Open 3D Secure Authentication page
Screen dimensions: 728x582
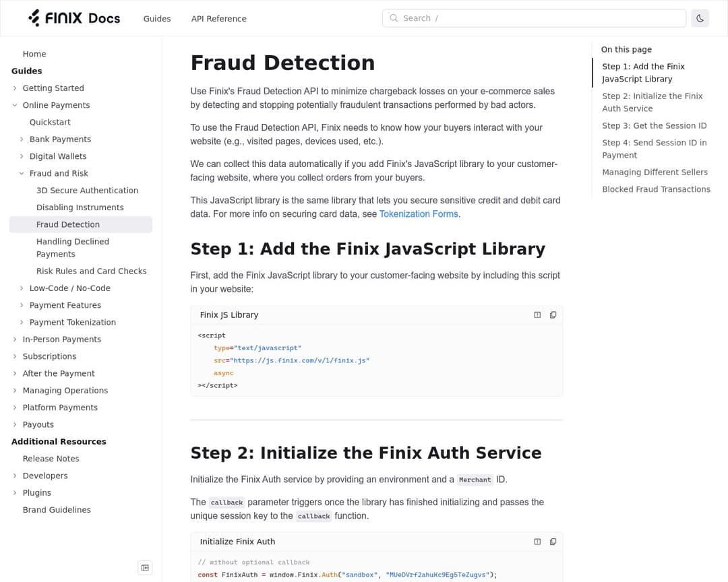click(x=87, y=190)
